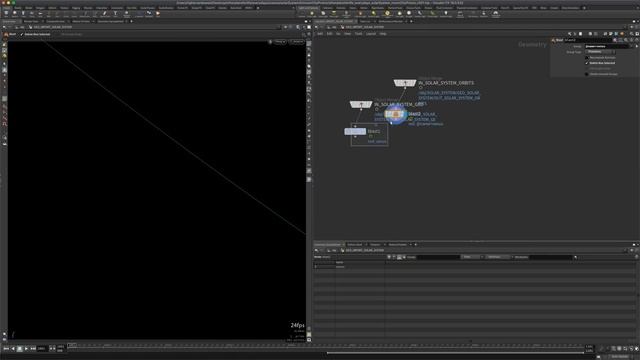This screenshot has height=360, width=640.
Task: Open the spreadsheet Group dropdown
Action: 438,257
